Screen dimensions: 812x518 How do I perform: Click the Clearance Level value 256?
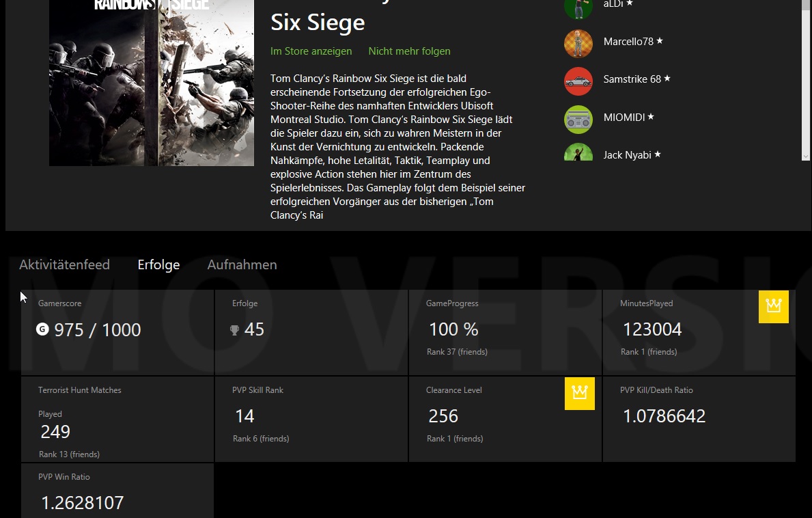pos(443,416)
